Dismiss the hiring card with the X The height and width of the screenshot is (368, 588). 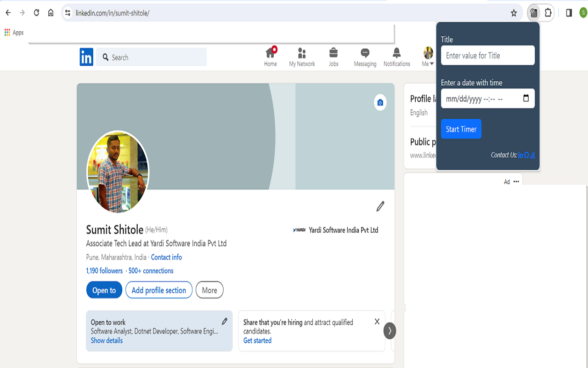(x=377, y=322)
